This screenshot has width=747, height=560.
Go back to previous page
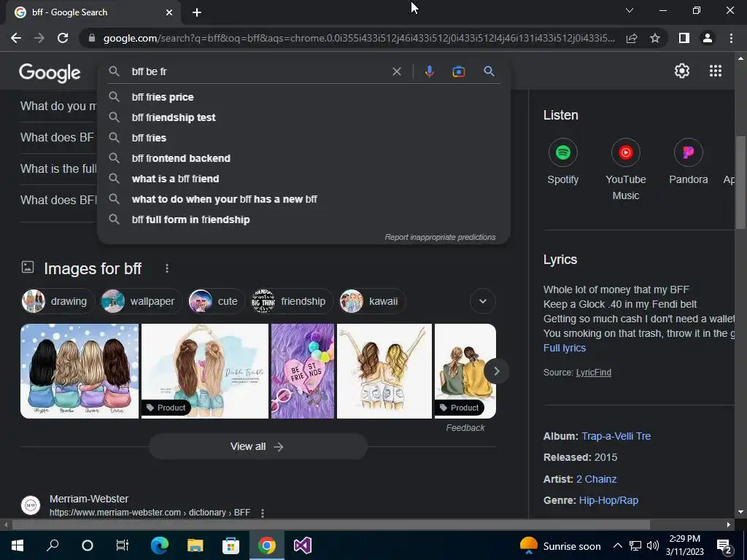point(16,38)
